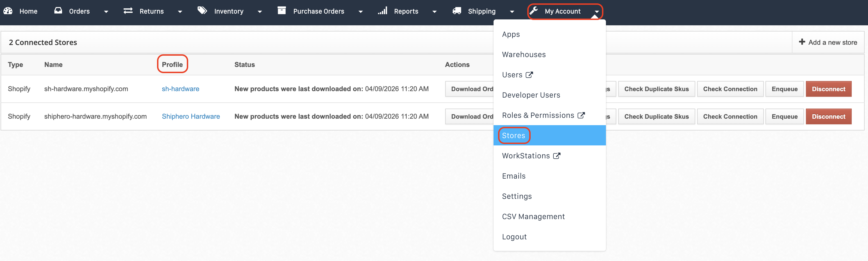Screen dimensions: 868x261
Task: Choose Warehouses in the account menu
Action: click(524, 54)
